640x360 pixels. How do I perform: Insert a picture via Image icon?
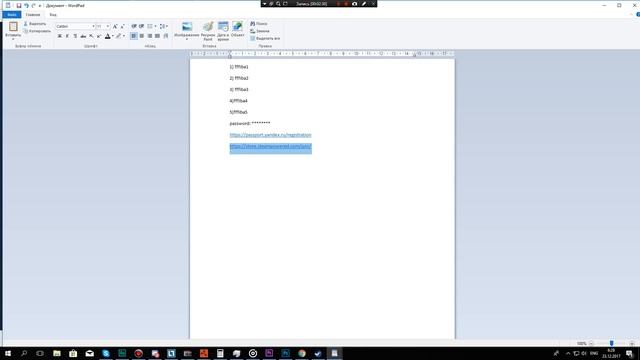pos(187,27)
